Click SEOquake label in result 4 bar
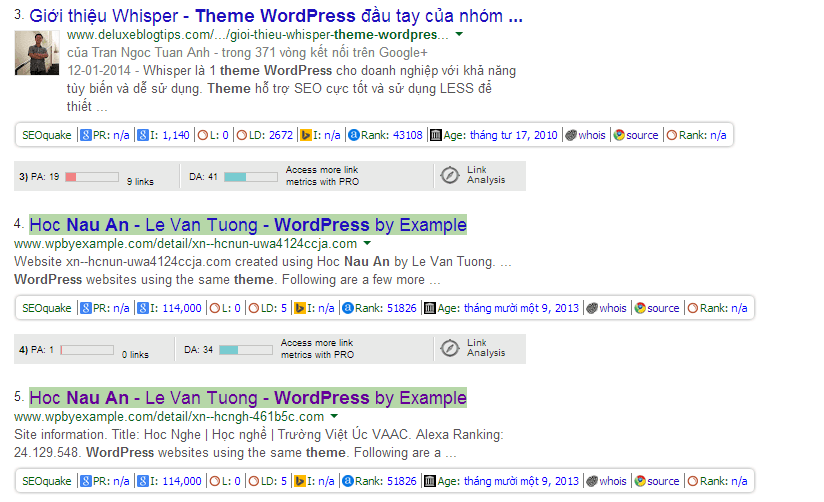Viewport: 824px width, 502px height. coord(47,308)
